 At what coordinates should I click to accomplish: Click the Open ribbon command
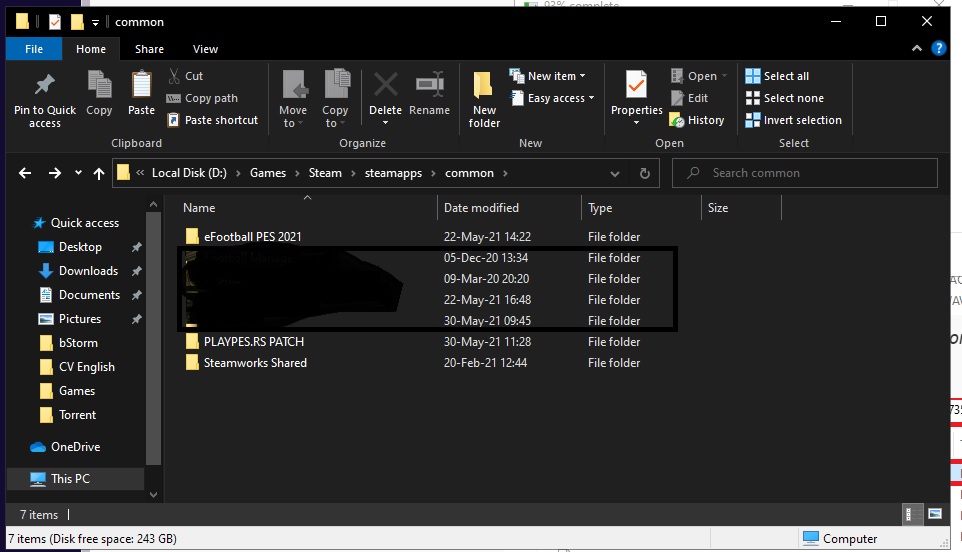(698, 76)
